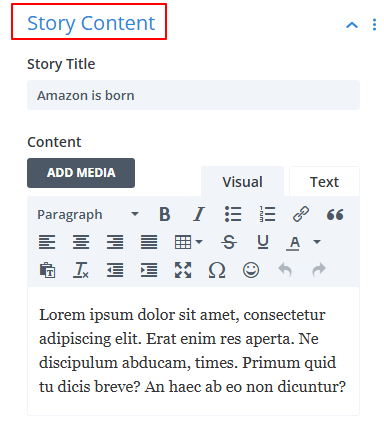
Task: Switch to the Visual editor tab
Action: click(242, 182)
